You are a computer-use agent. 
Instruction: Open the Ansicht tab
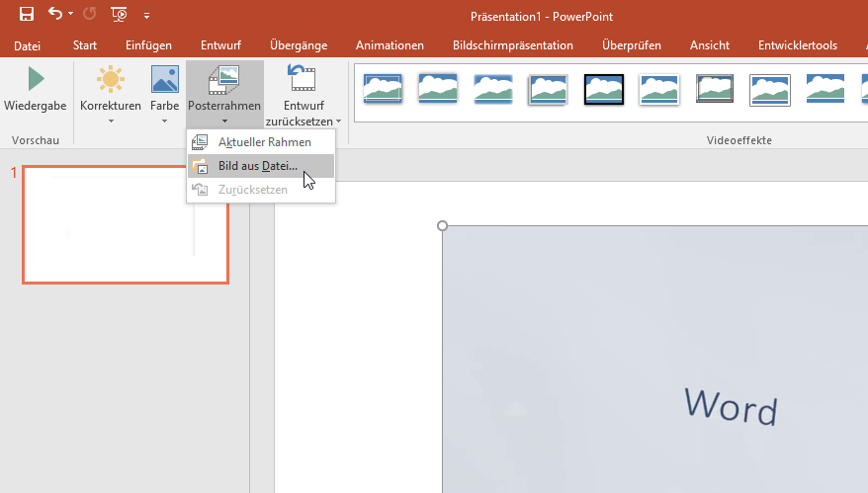710,45
